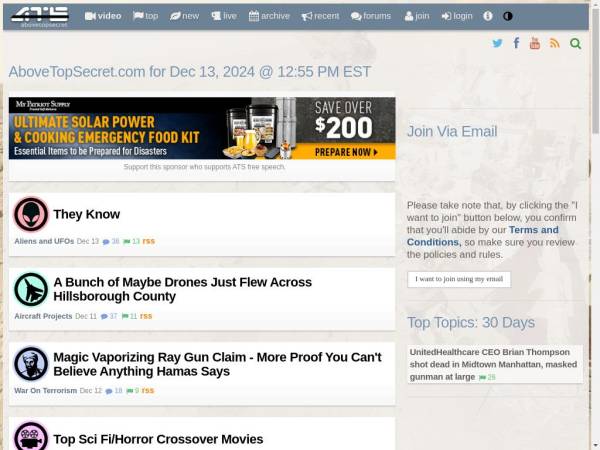The image size is (600, 450).
Task: Open the video menu in navbar
Action: tap(103, 16)
